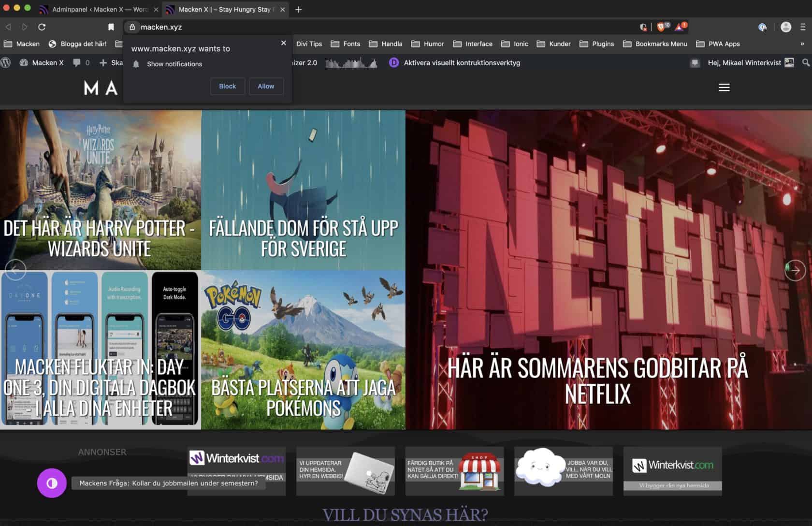Screen dimensions: 812x526
Task: Advance the slider with right arrow
Action: click(795, 270)
